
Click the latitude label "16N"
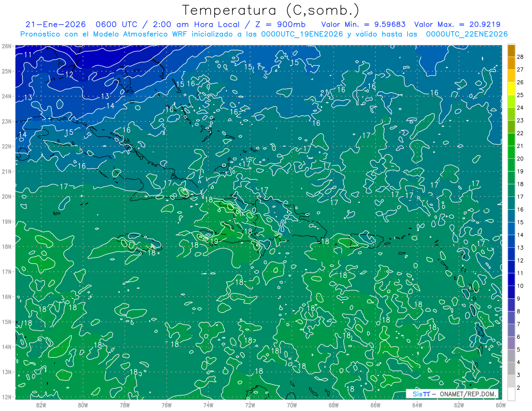pos(7,297)
